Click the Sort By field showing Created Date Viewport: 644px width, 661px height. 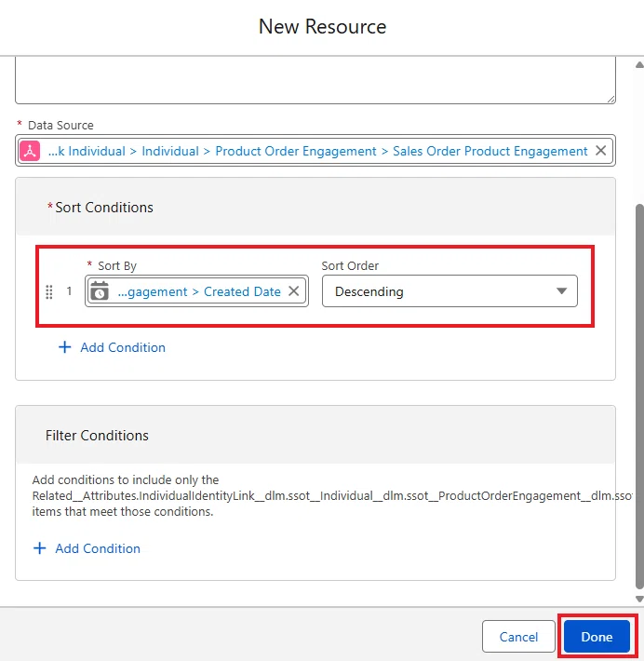click(196, 290)
